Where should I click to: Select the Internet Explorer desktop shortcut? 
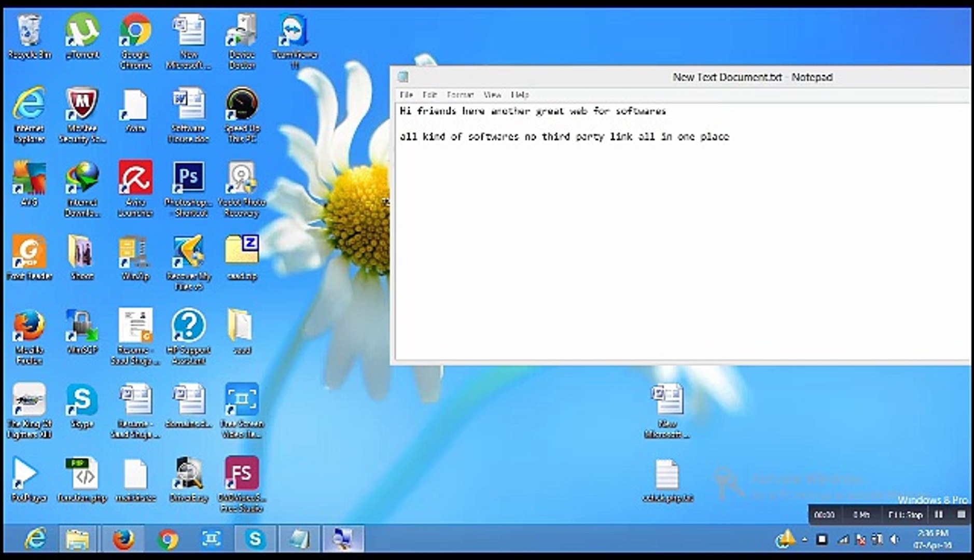point(29,115)
